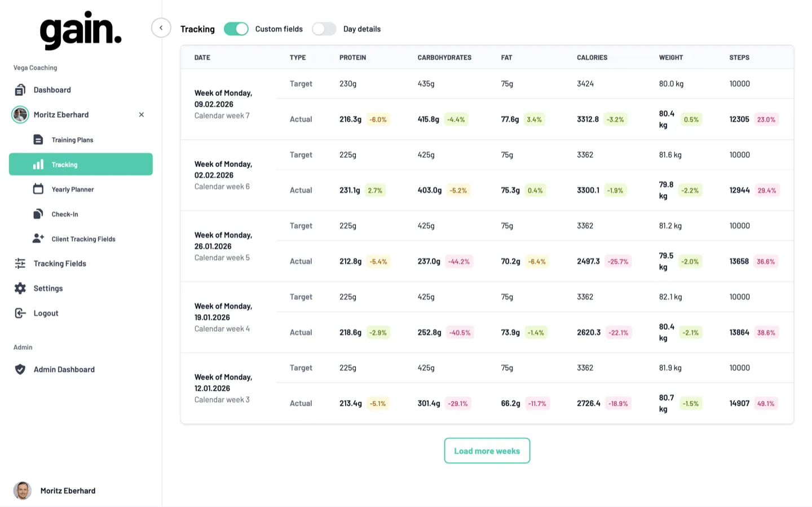Select Tracking in the sidebar menu

point(64,164)
